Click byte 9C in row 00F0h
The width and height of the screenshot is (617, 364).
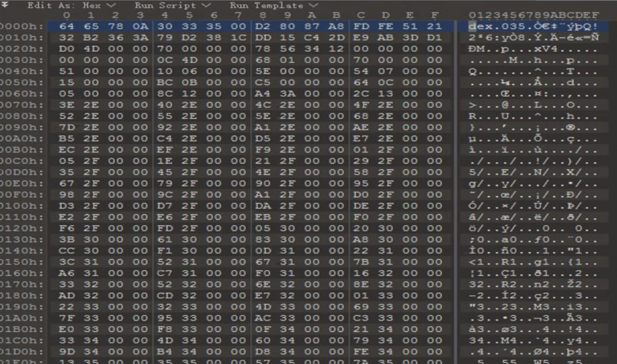coord(164,195)
